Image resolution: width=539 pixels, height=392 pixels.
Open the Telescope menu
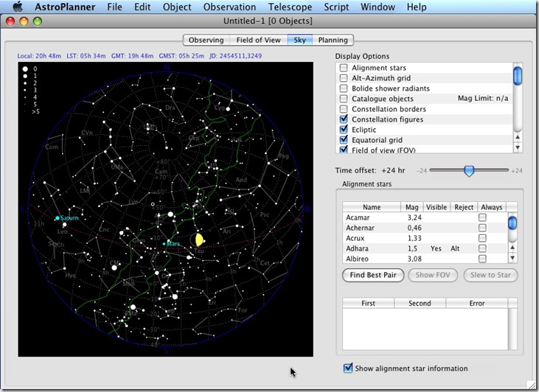coord(290,7)
